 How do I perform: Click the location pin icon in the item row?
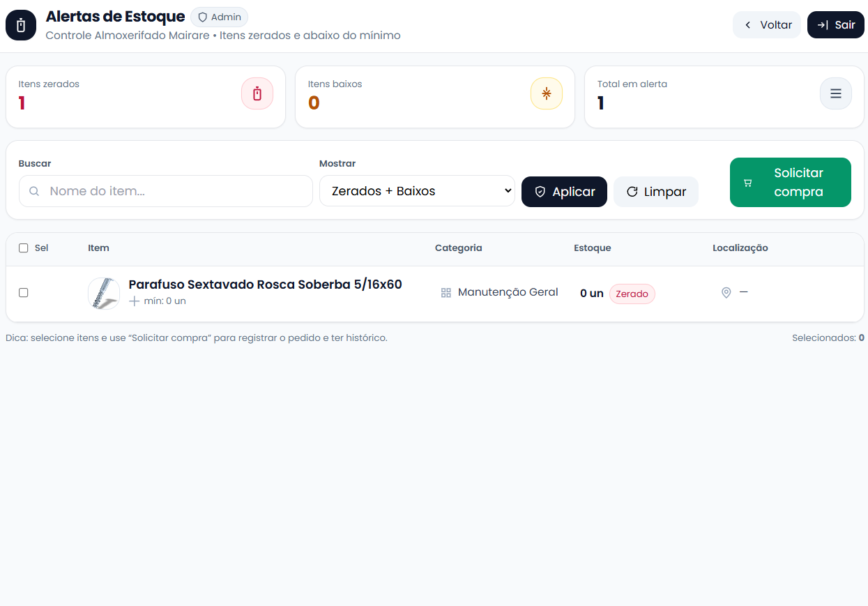click(726, 293)
